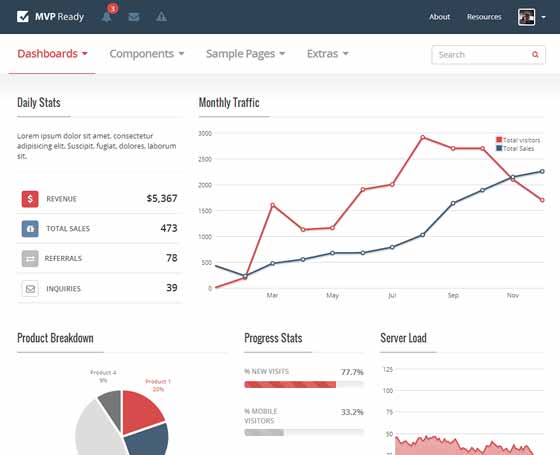Click the blue Total Sales icon

30,229
